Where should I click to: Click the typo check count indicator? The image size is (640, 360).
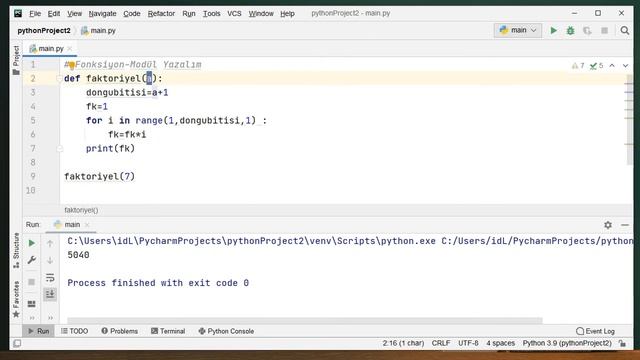(596, 66)
